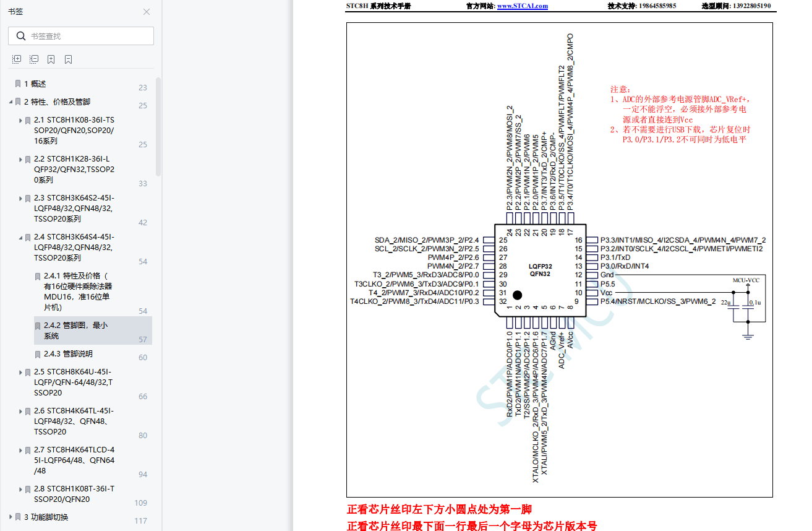Click the bookmark icon beside 3 功能脚切换
The image size is (812, 531).
(18, 517)
